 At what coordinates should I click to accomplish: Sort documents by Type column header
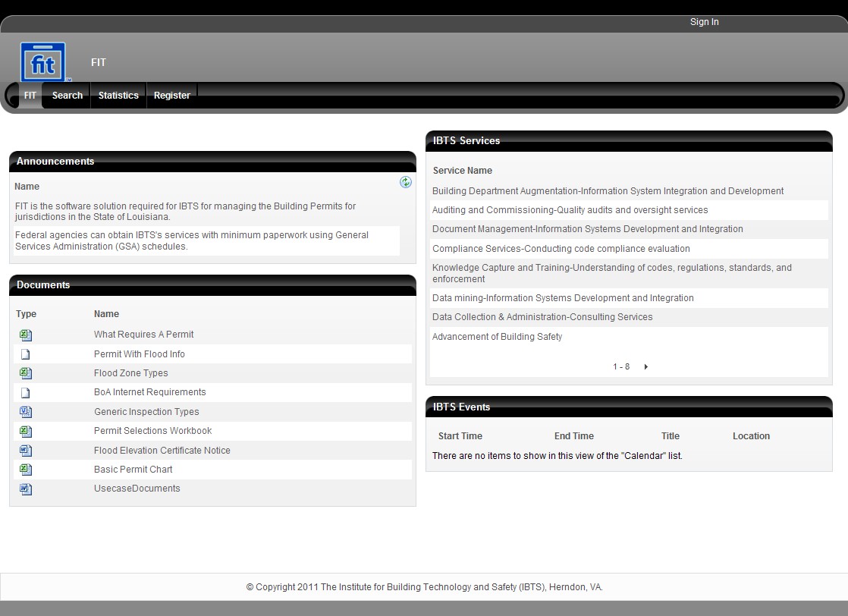pos(26,314)
